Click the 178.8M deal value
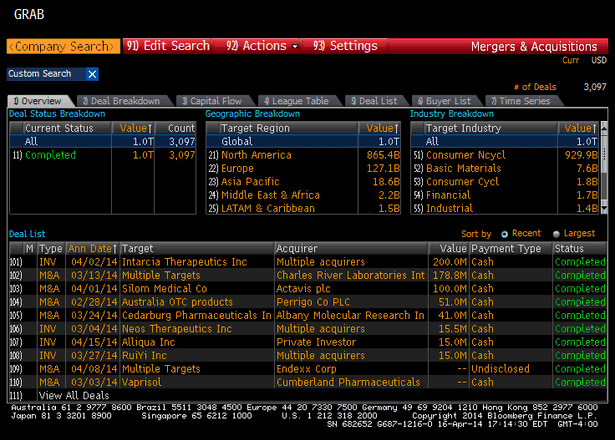The image size is (615, 440). [450, 275]
